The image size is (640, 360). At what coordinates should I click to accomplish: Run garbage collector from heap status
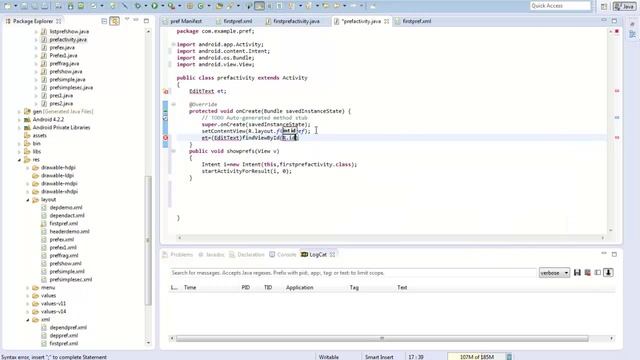[x=509, y=357]
